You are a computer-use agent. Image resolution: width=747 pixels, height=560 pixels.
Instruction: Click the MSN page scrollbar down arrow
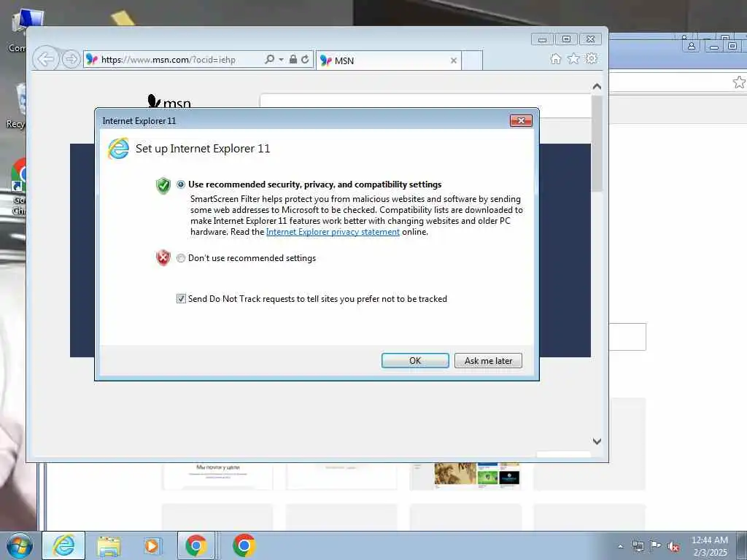pos(597,441)
